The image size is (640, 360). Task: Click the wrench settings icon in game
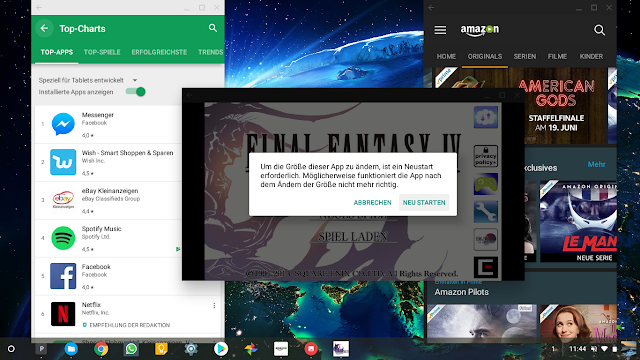pos(486,211)
